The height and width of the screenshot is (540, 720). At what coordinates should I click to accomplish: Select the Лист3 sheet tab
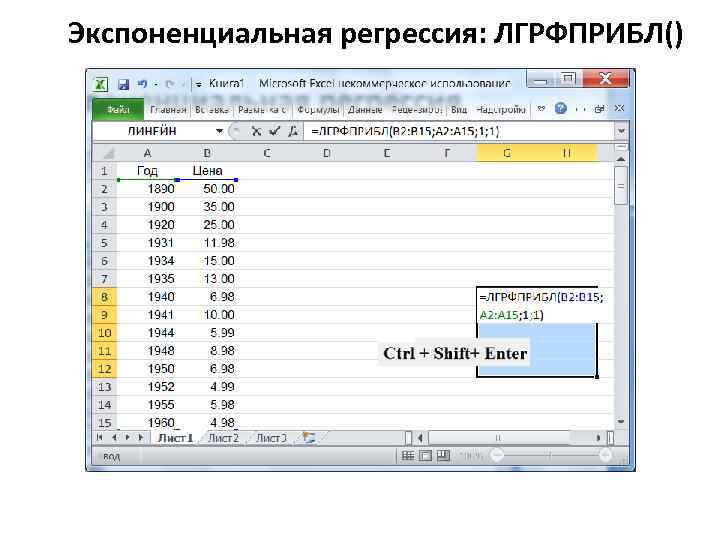pos(271,438)
